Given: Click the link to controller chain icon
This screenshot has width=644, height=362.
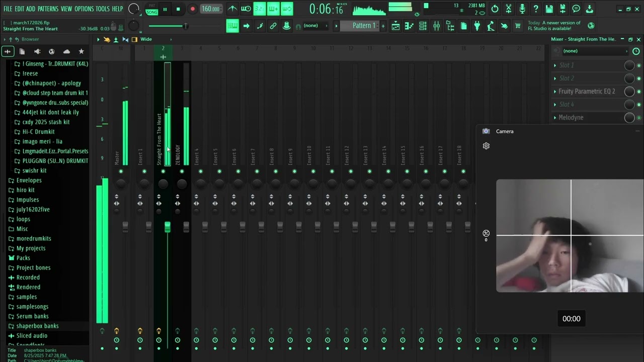Looking at the screenshot, I should pyautogui.click(x=273, y=26).
